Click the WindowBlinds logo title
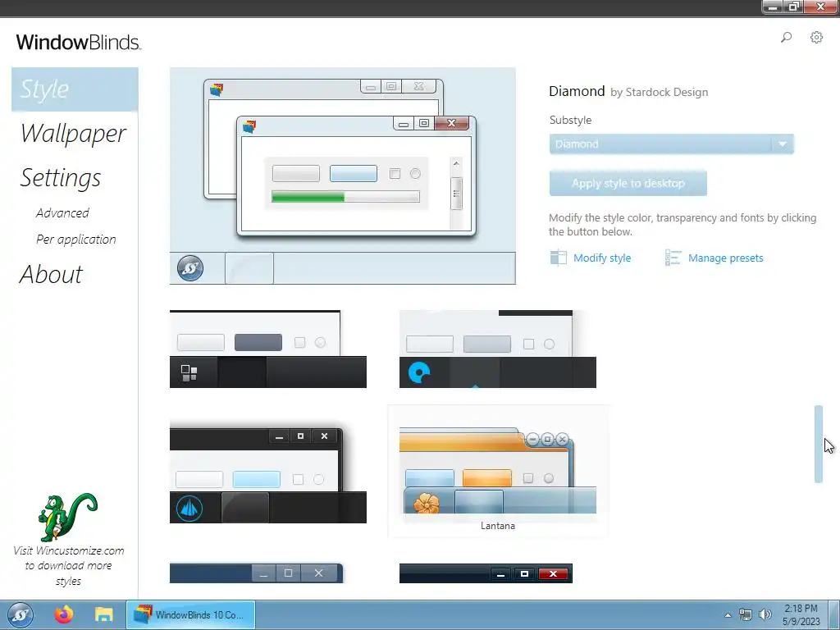The image size is (840, 630). click(78, 42)
